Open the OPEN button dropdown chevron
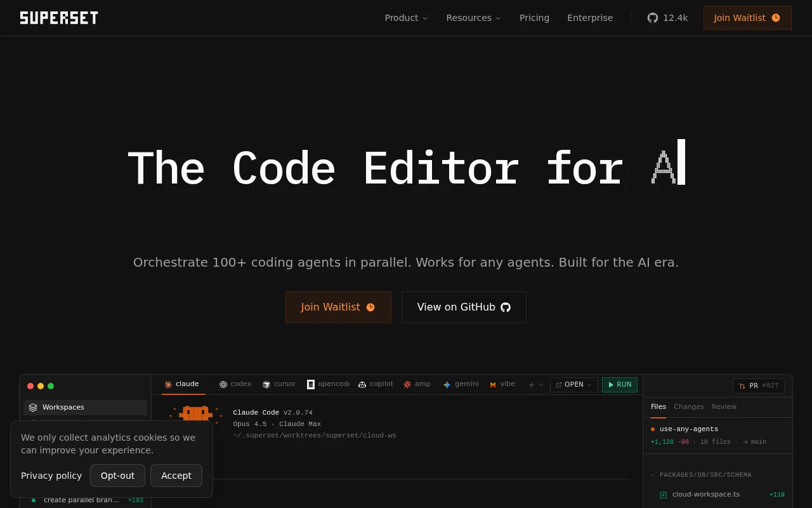This screenshot has height=508, width=812. (x=589, y=385)
